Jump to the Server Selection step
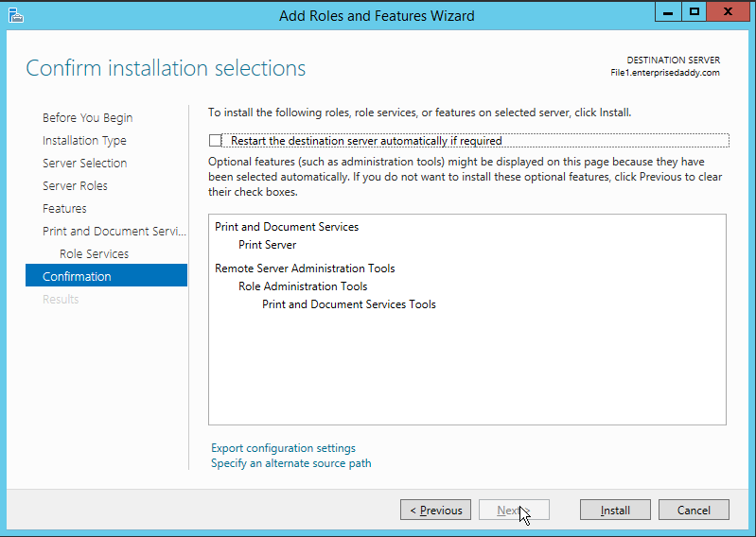This screenshot has height=537, width=756. click(84, 164)
